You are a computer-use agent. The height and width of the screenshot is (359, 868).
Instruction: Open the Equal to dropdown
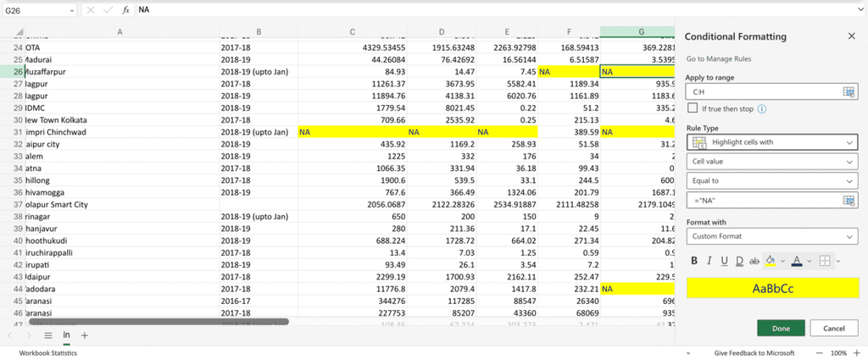(x=771, y=180)
